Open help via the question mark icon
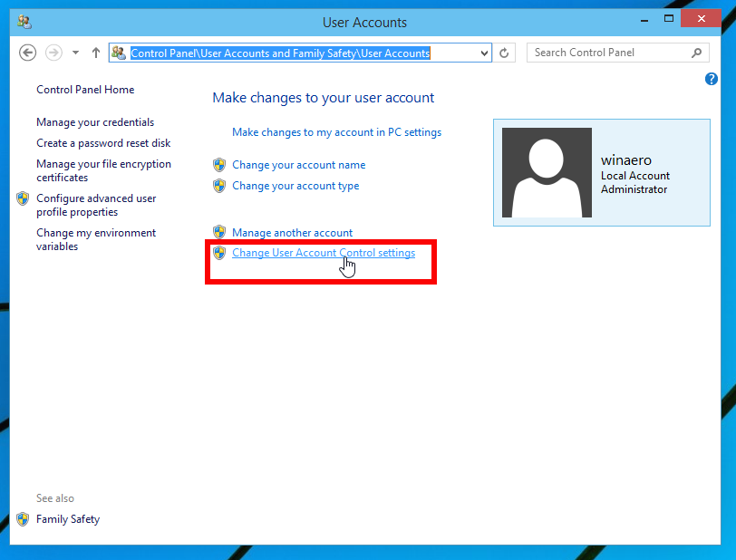 coord(712,79)
